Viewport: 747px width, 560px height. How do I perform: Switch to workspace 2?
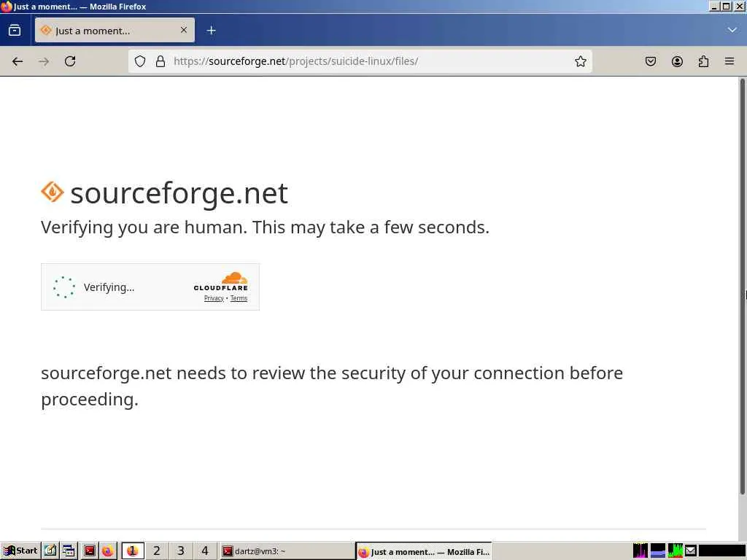[157, 551]
